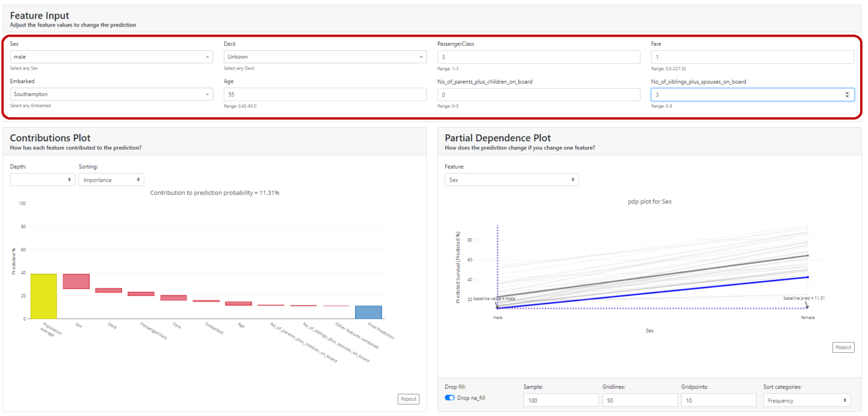
Task: Open the Embarked dropdown showing Southampton
Action: pyautogui.click(x=111, y=94)
